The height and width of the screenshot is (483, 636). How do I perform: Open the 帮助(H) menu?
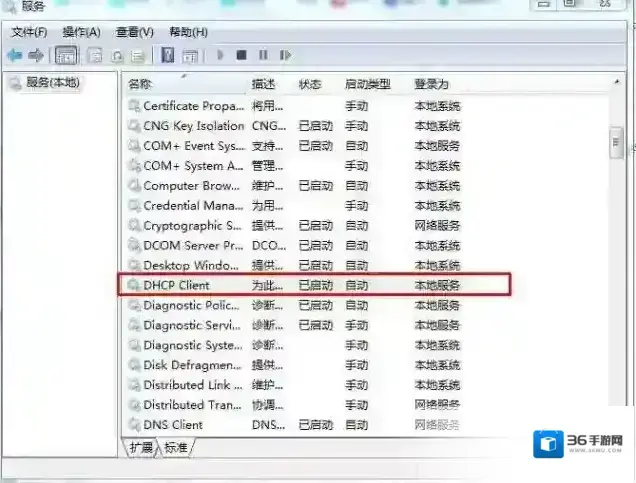(x=188, y=32)
